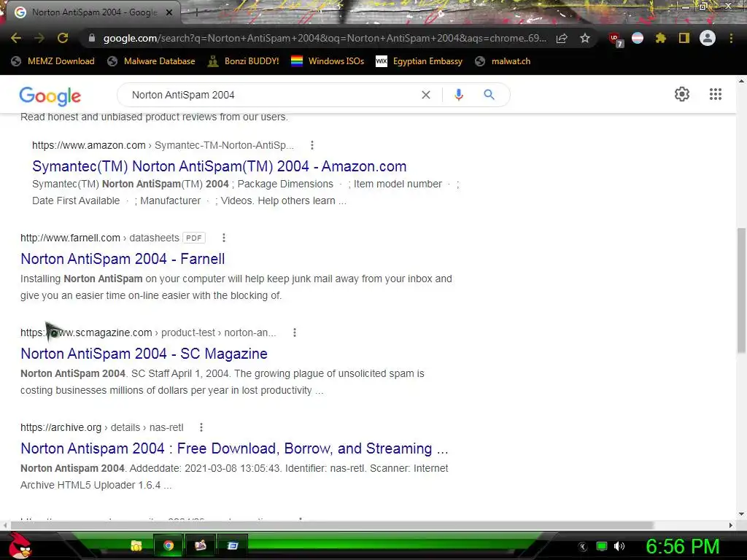Close the Norton AntiSpam 2004 tab
Viewport: 747px width, 560px height.
[169, 12]
